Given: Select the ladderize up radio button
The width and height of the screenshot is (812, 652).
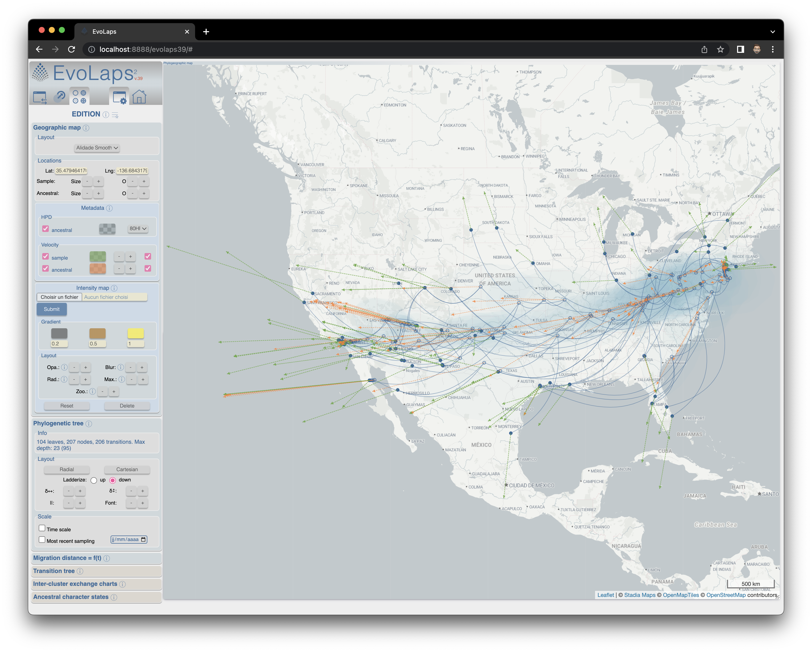Looking at the screenshot, I should point(94,480).
